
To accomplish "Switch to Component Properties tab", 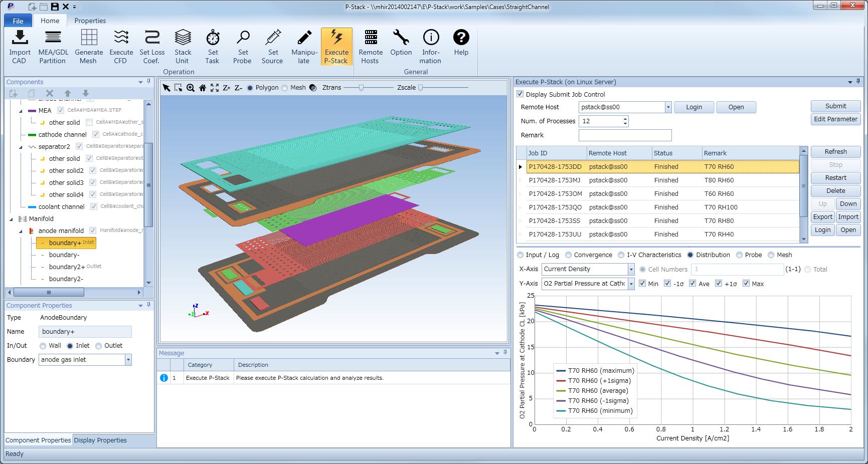I will 38,440.
